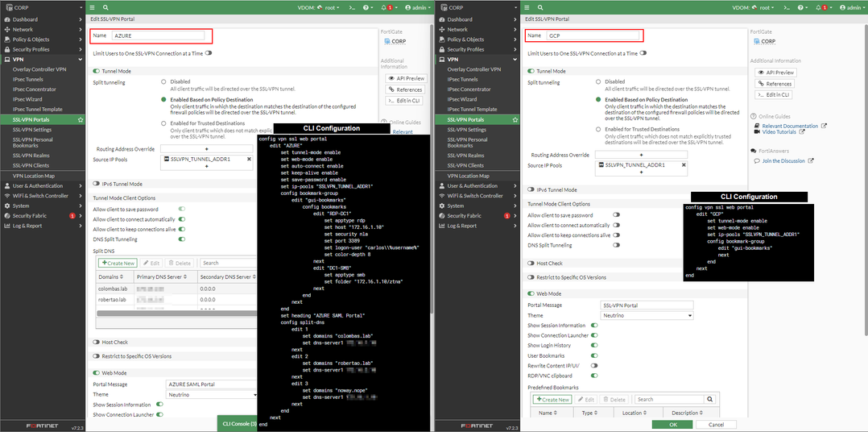The height and width of the screenshot is (432, 868).
Task: Remove SSLVPN_TUNNEL_ADDR1 pool with X in AZURE window
Action: tap(249, 159)
